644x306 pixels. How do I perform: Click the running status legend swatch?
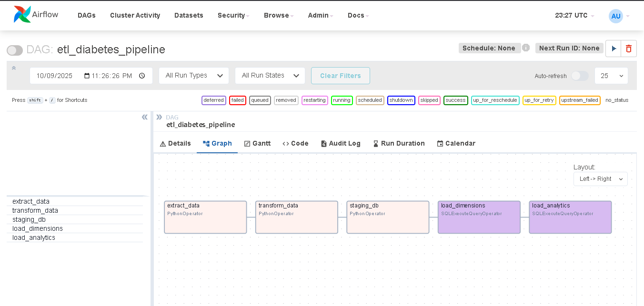point(342,100)
